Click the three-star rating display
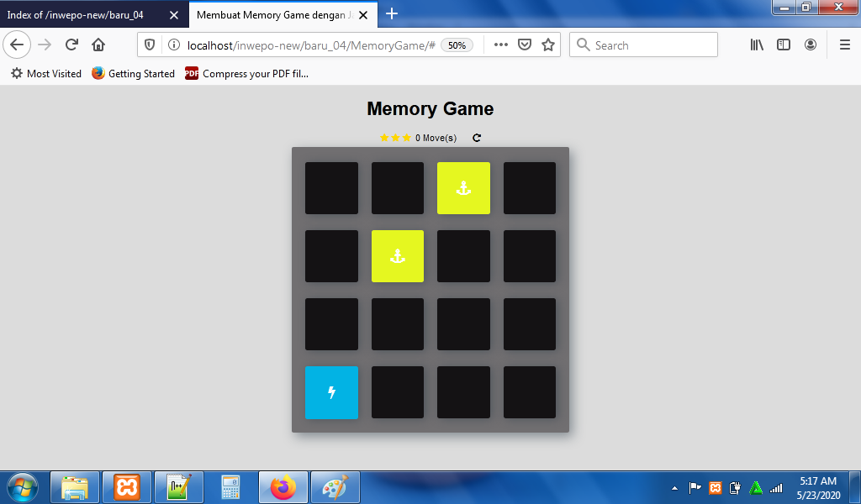The width and height of the screenshot is (861, 504). click(x=395, y=138)
